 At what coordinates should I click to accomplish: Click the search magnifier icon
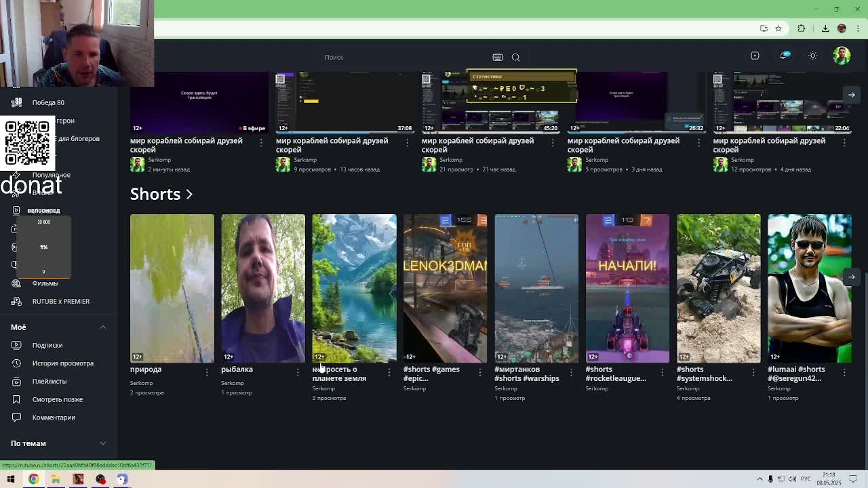coord(515,57)
